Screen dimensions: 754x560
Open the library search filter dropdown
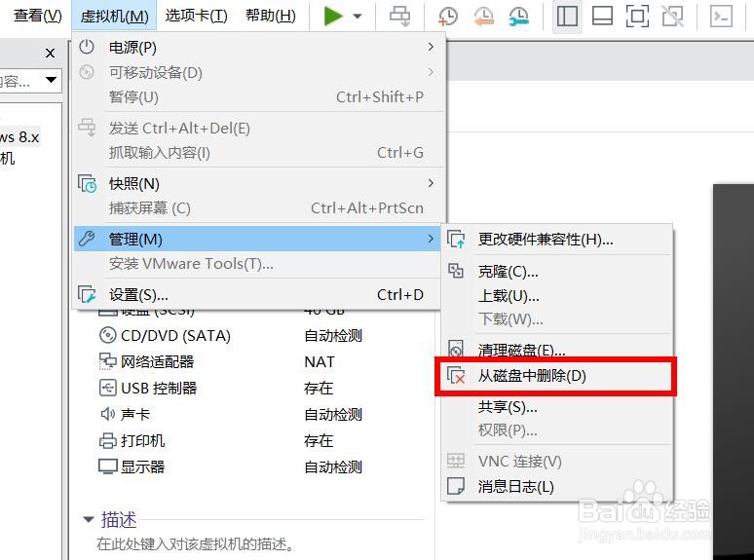(x=51, y=80)
